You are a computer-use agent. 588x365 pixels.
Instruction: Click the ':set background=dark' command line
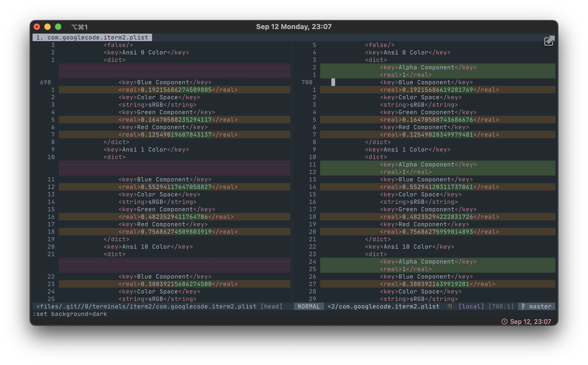(x=70, y=314)
